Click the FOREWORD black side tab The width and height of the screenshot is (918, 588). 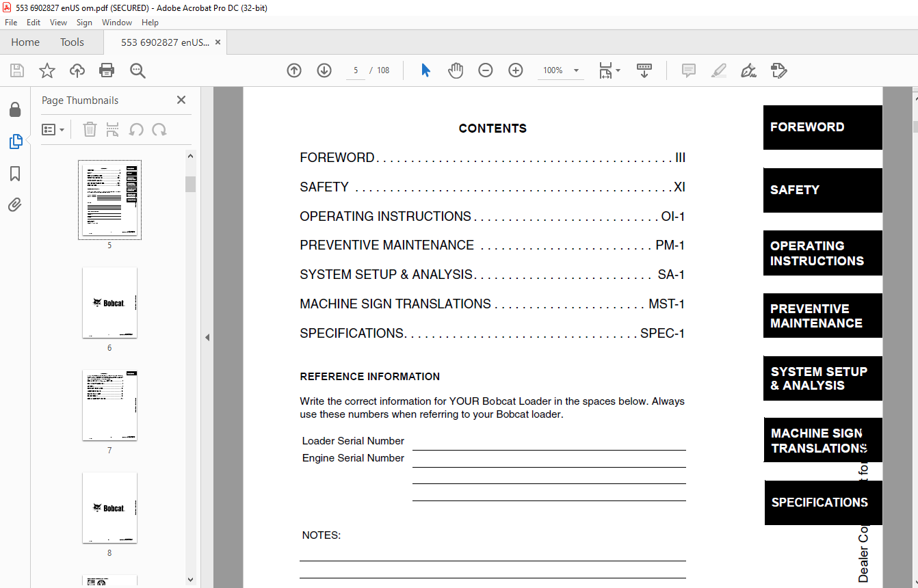pyautogui.click(x=823, y=127)
